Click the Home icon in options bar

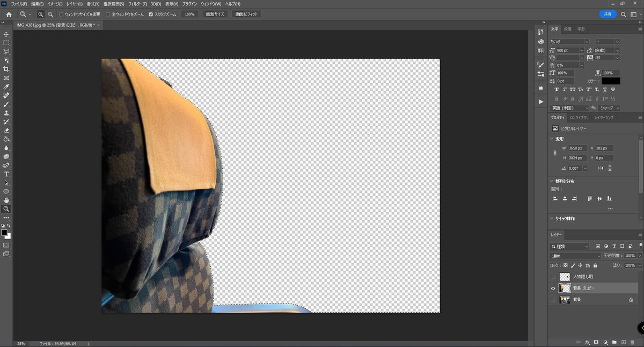[x=9, y=14]
